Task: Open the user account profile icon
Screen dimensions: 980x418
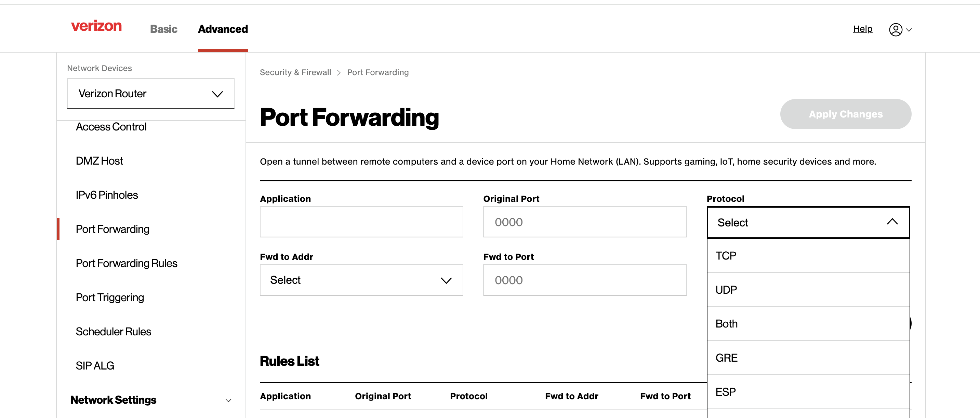Action: click(896, 30)
